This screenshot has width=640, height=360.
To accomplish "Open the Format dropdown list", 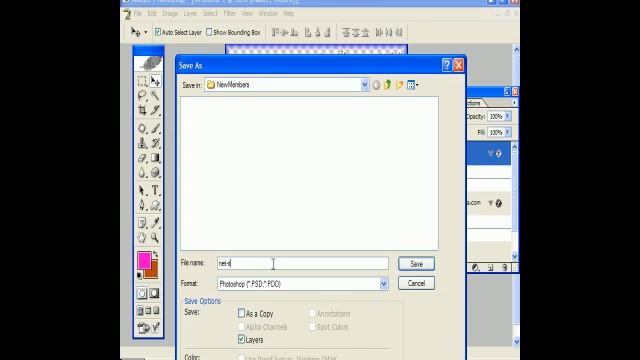I will (384, 284).
